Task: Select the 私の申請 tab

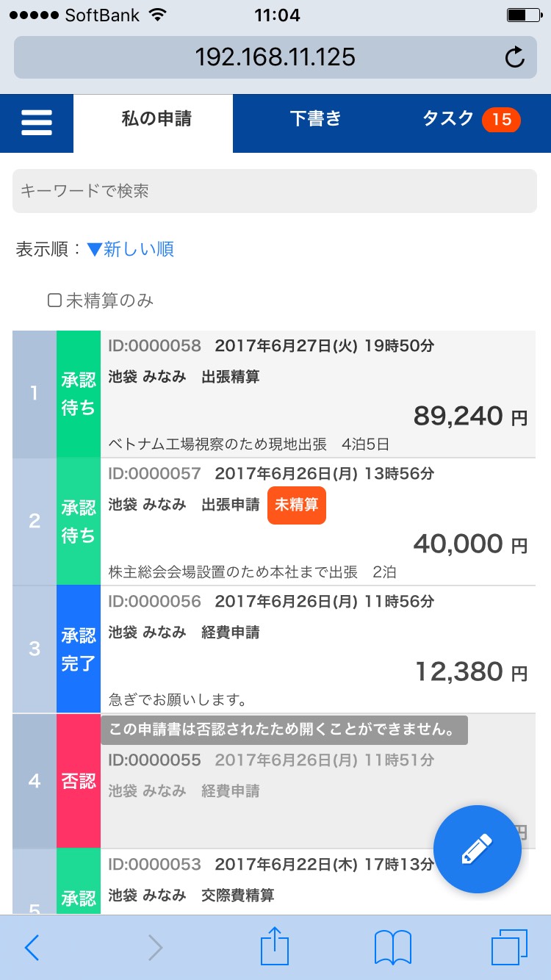Action: [x=156, y=119]
